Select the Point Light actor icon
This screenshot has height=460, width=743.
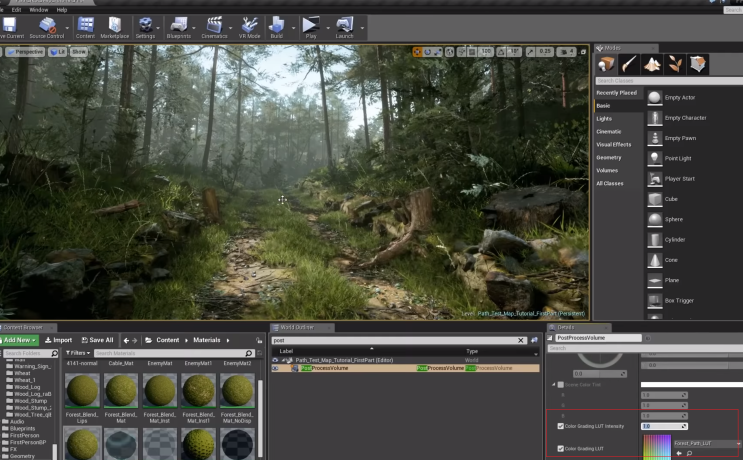point(654,158)
